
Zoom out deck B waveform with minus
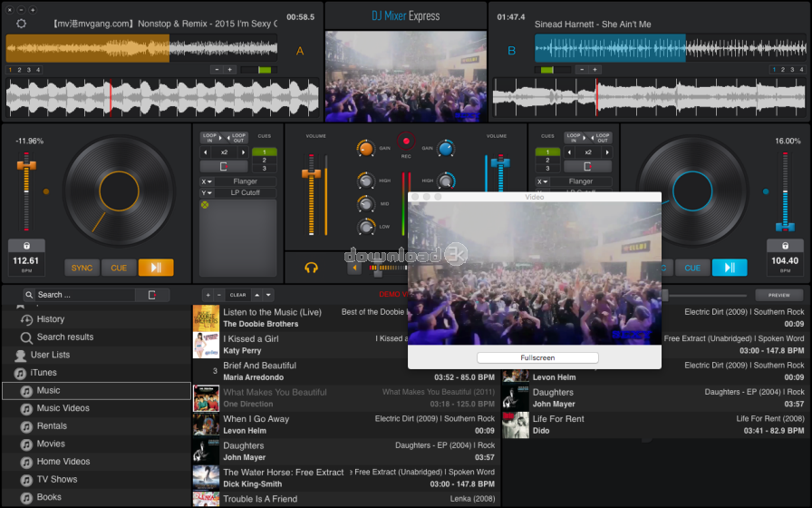coord(582,70)
